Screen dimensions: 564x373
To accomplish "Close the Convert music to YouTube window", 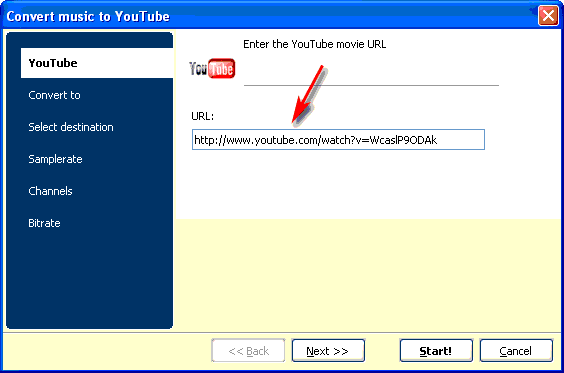I will click(548, 16).
